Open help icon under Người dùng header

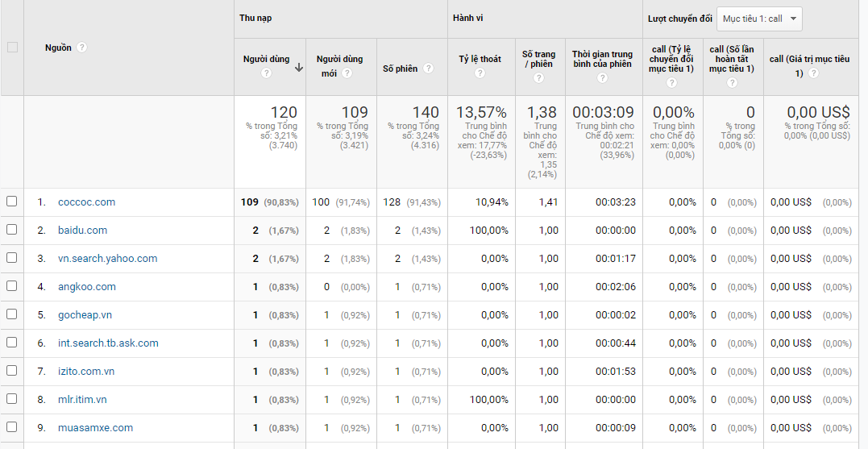click(x=266, y=73)
